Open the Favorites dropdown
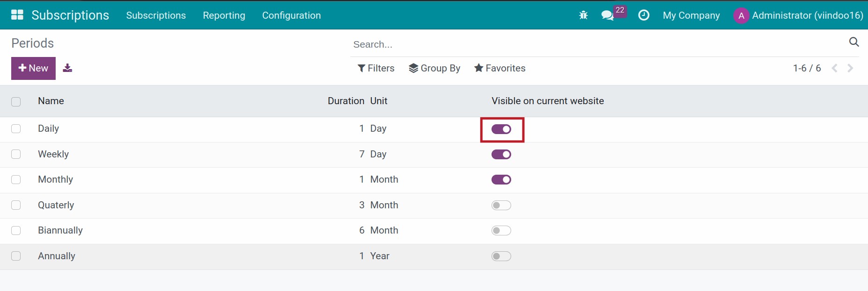 coord(500,68)
